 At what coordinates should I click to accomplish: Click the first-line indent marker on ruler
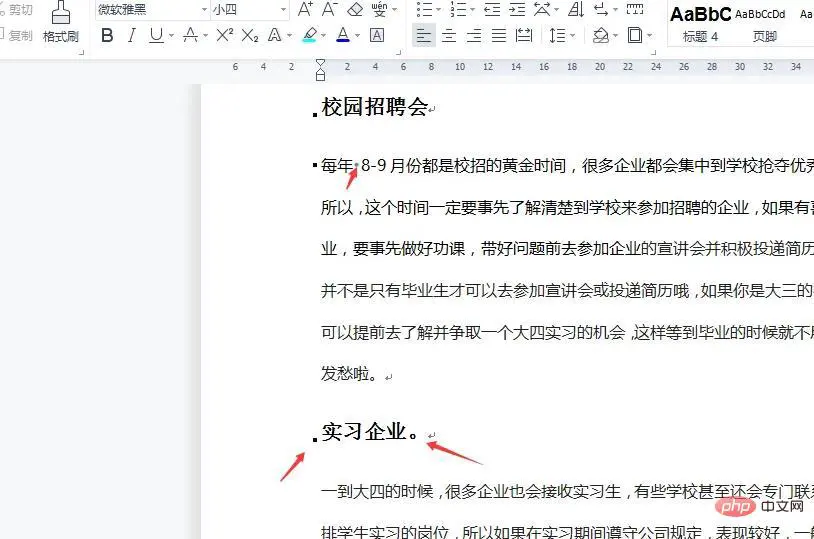pos(320,63)
